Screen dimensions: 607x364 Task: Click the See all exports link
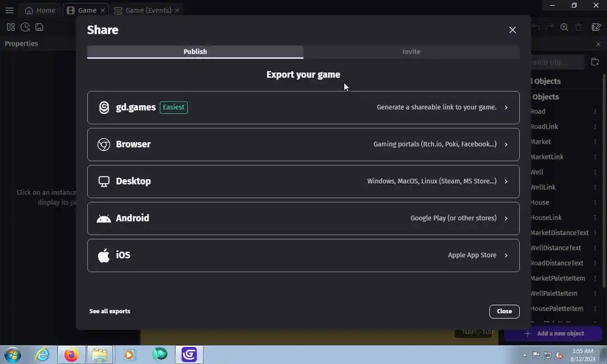pyautogui.click(x=110, y=311)
